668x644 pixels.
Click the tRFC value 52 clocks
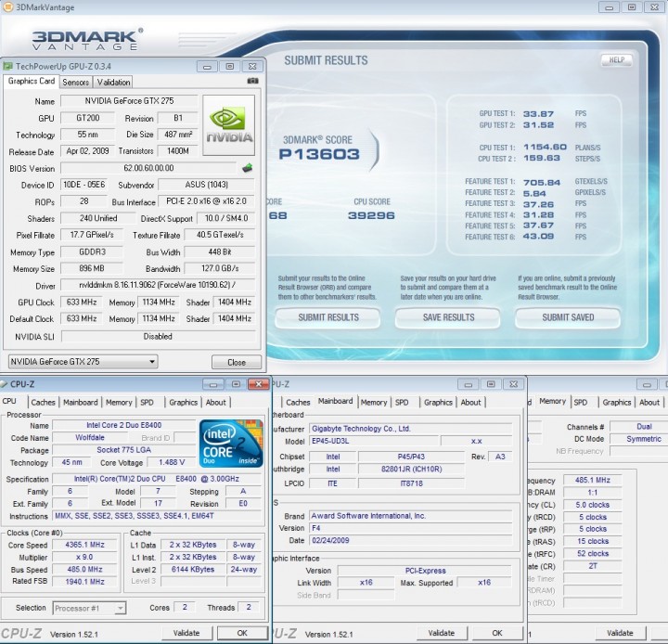592,554
